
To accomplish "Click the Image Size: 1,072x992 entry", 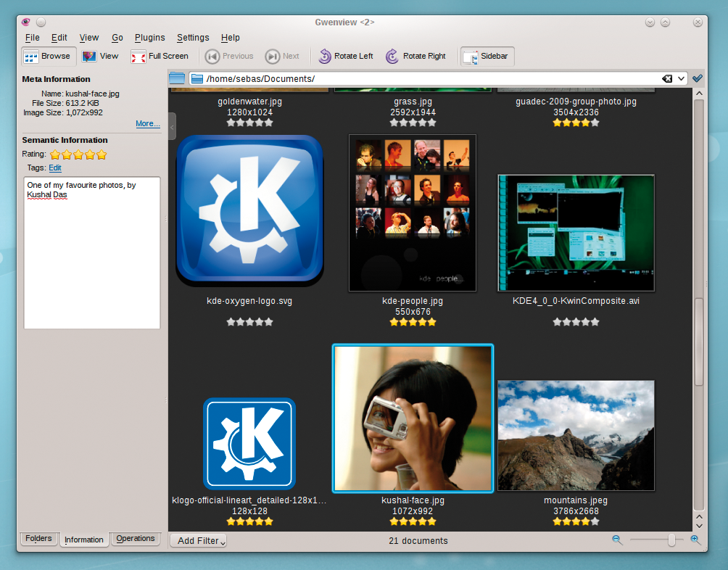I will tap(62, 112).
